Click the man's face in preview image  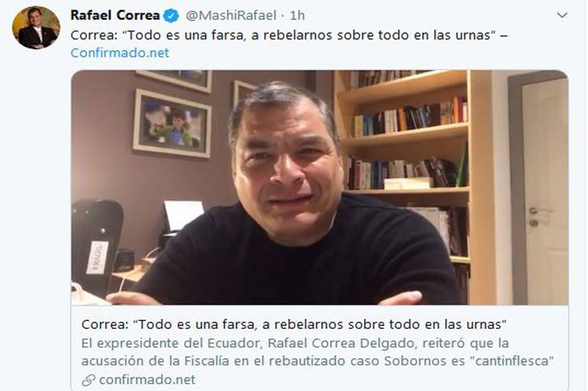coord(286,169)
